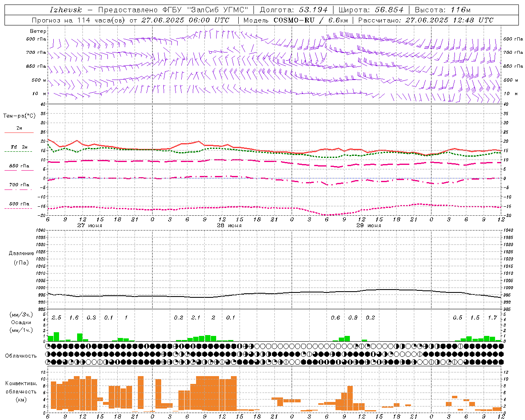Click the '(км)' unit under convective cloudiness
Screen dimensions: 525x420
click(21, 399)
